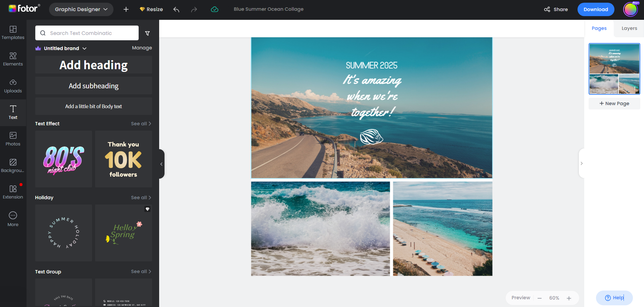
Task: Click the Resize button
Action: click(x=151, y=9)
